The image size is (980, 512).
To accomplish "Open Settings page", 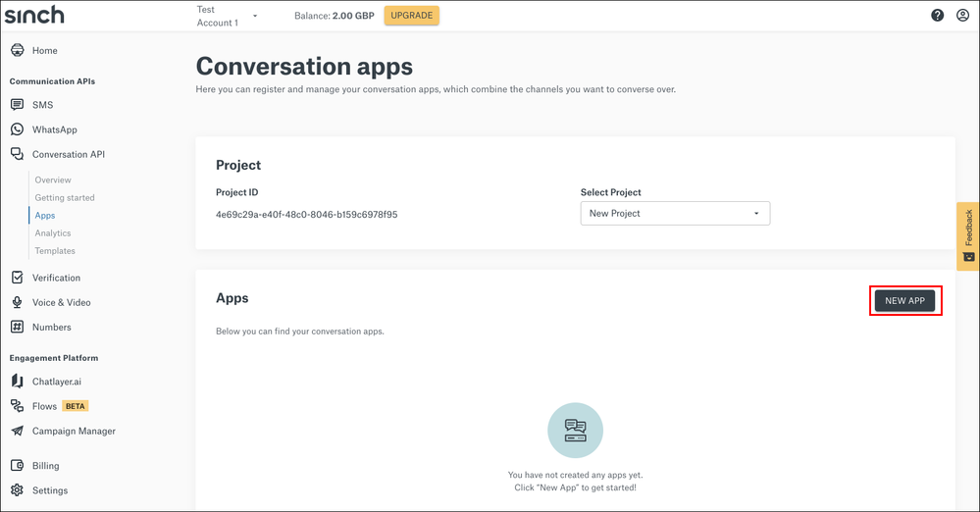I will click(x=50, y=490).
